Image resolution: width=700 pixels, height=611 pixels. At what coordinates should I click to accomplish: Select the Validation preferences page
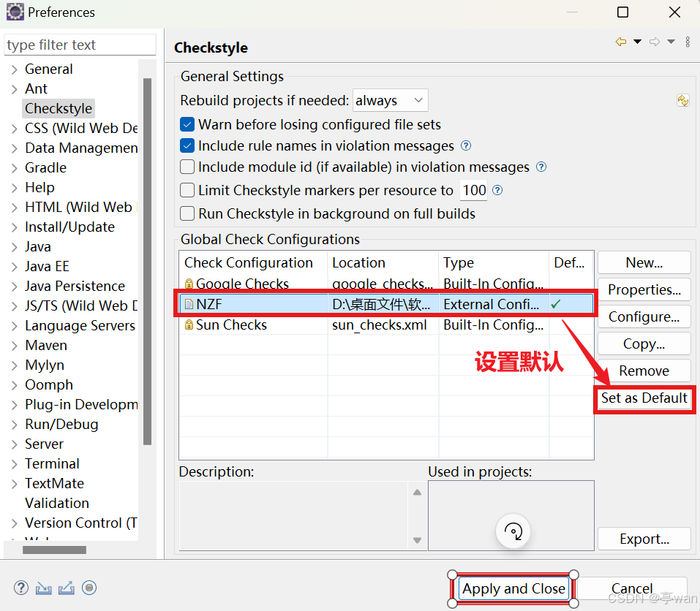coord(57,503)
